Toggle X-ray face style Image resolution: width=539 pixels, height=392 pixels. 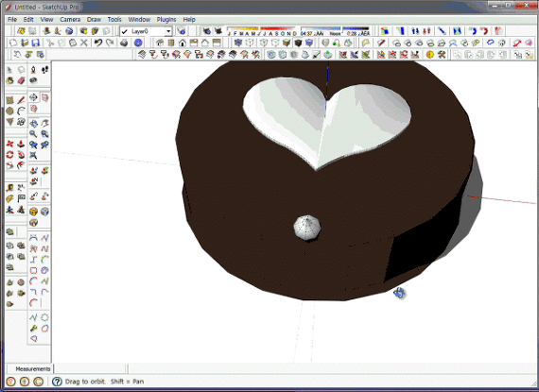(238, 43)
